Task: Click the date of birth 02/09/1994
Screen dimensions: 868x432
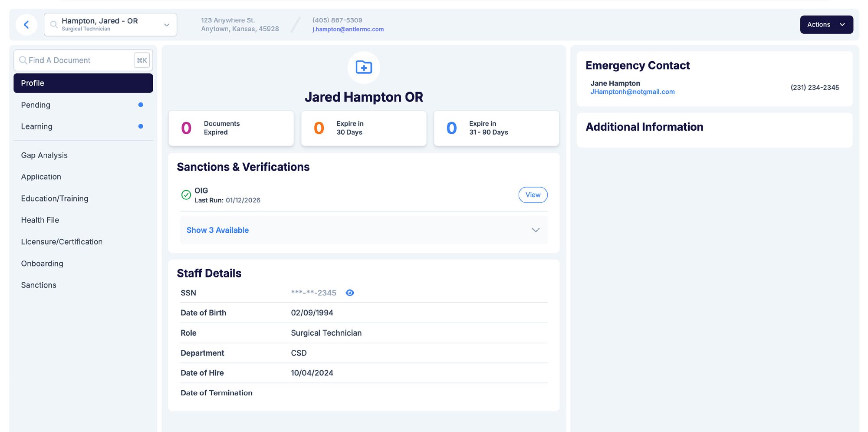Action: (x=312, y=313)
